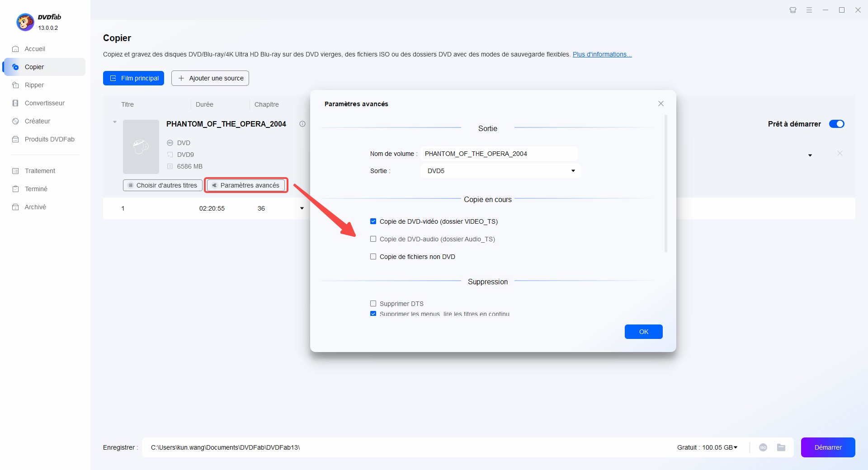Switch to the Ripper module
868x470 pixels.
34,85
